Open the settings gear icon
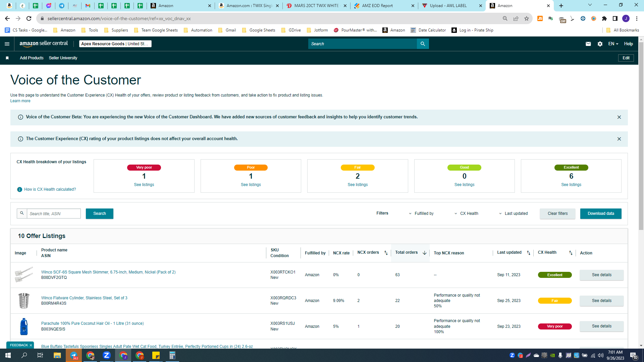 click(600, 44)
